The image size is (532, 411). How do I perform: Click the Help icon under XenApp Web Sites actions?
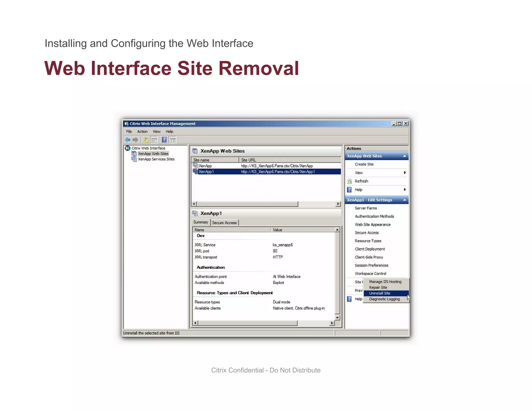(x=350, y=190)
